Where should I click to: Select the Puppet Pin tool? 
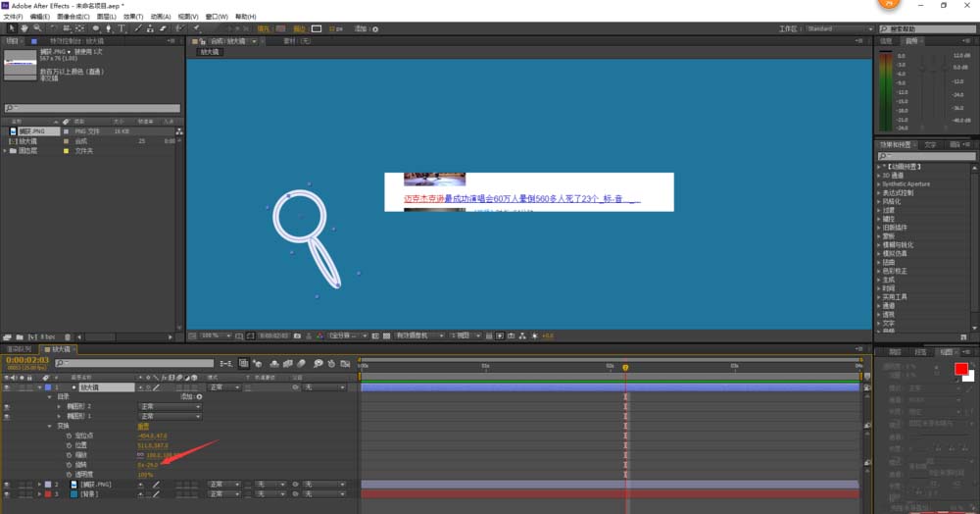196,28
